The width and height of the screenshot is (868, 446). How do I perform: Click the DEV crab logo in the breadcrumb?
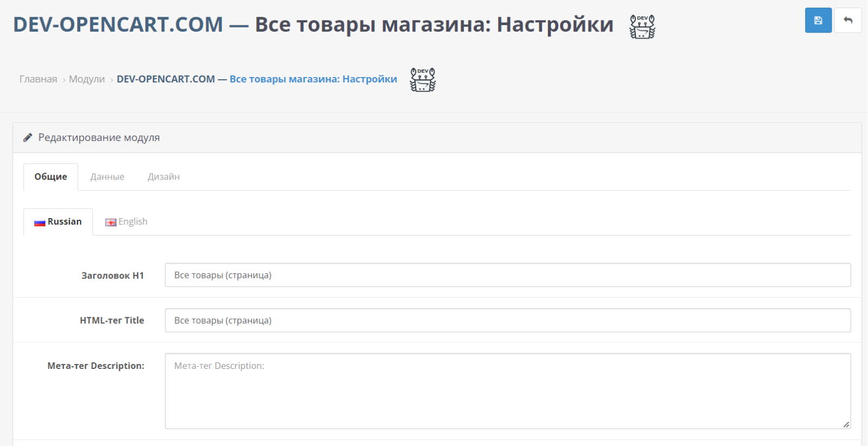click(x=423, y=80)
